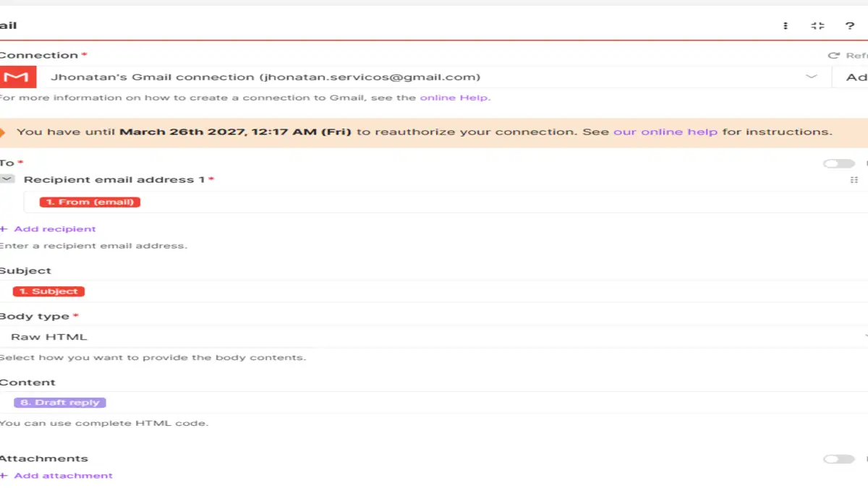
Task: Select the '1. Subject' pill
Action: tap(49, 291)
